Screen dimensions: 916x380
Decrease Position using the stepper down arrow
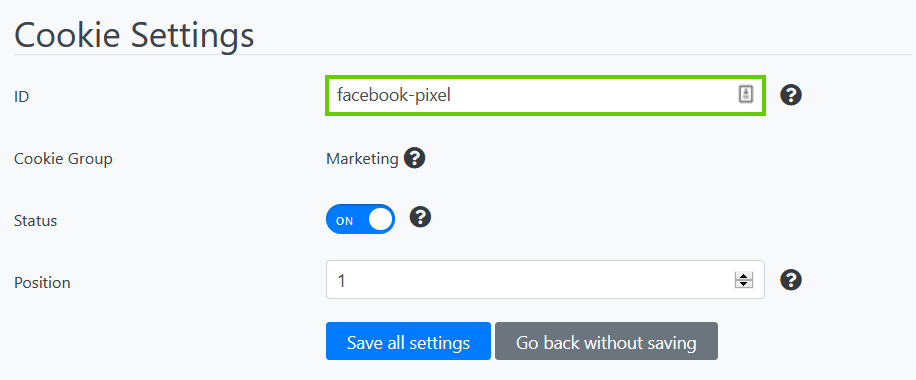pos(744,284)
